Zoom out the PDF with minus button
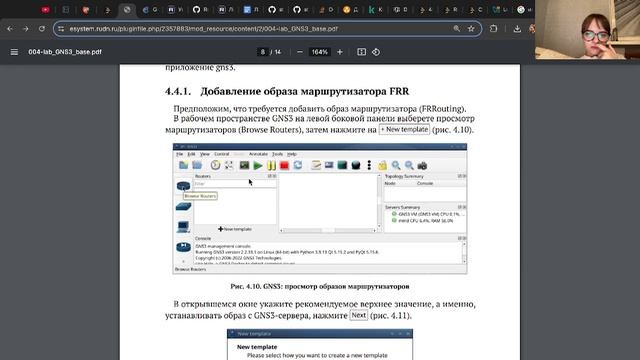Image resolution: width=640 pixels, height=360 pixels. 300,52
